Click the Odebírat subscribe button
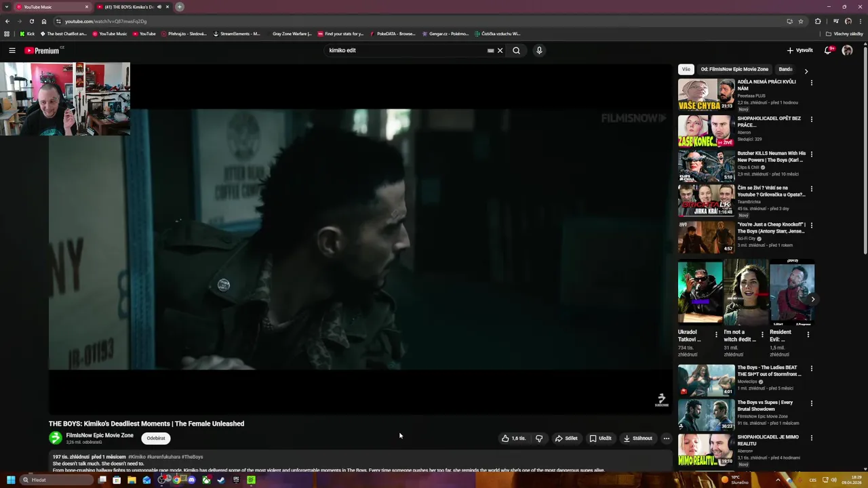This screenshot has height=488, width=868. 156,438
